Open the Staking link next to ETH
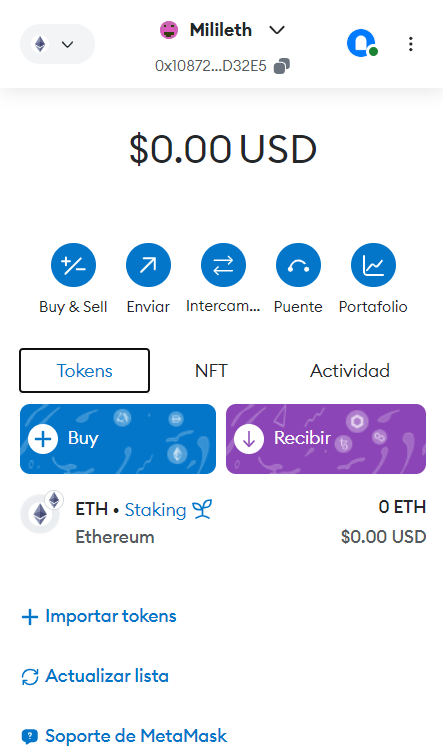This screenshot has width=443, height=751. pos(168,510)
